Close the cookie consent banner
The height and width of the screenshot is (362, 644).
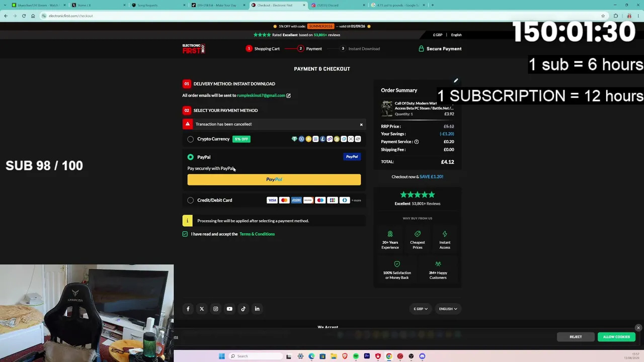pos(638,328)
